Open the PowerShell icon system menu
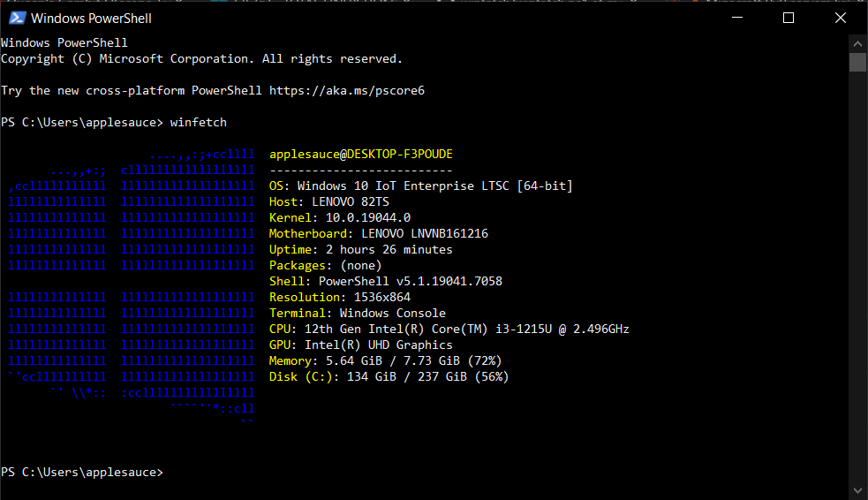Image resolution: width=868 pixels, height=500 pixels. (x=17, y=18)
